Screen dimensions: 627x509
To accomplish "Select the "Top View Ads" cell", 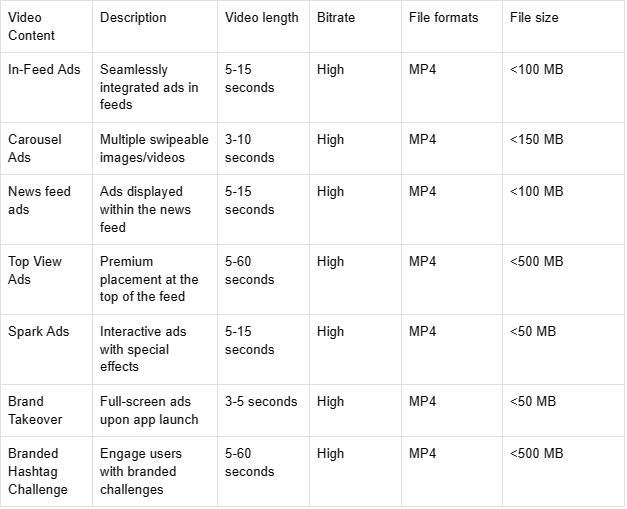I will click(x=35, y=271).
